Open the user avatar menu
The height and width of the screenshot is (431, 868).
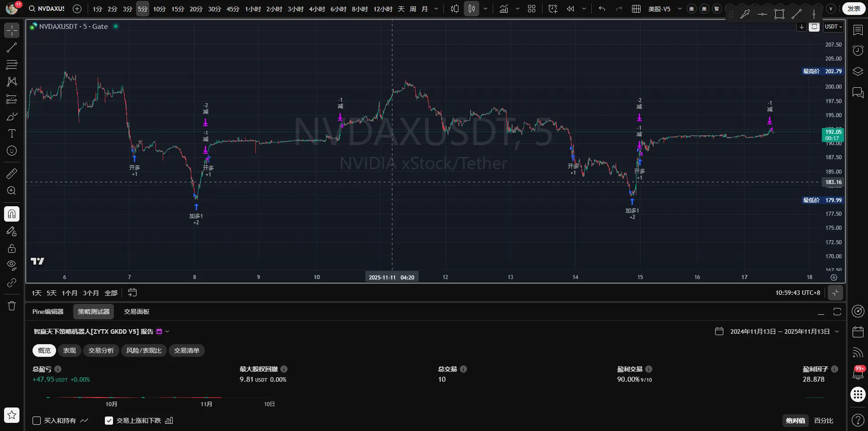click(x=12, y=8)
